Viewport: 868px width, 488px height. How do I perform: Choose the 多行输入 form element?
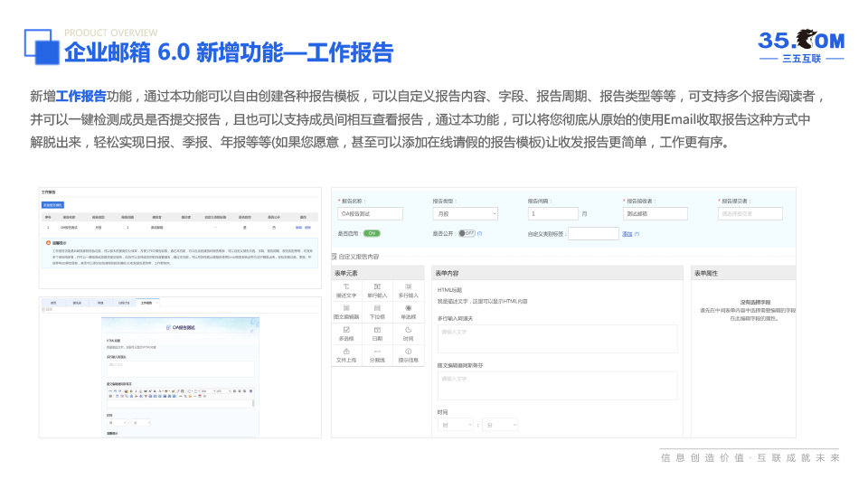pos(408,289)
